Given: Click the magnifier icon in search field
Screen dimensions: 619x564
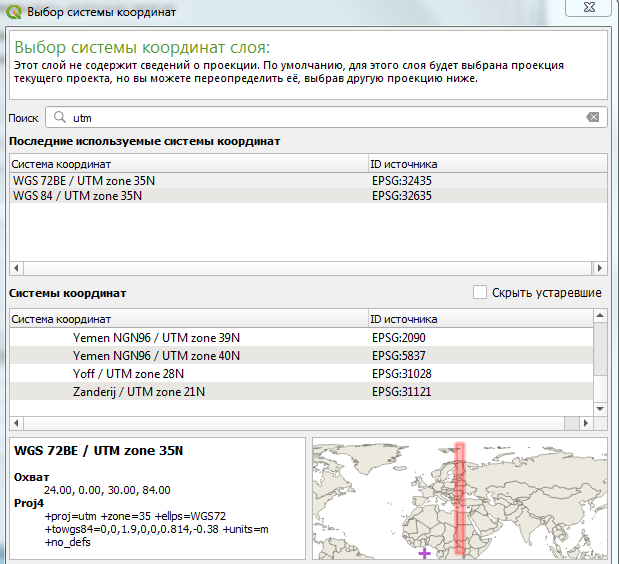Looking at the screenshot, I should click(x=61, y=117).
